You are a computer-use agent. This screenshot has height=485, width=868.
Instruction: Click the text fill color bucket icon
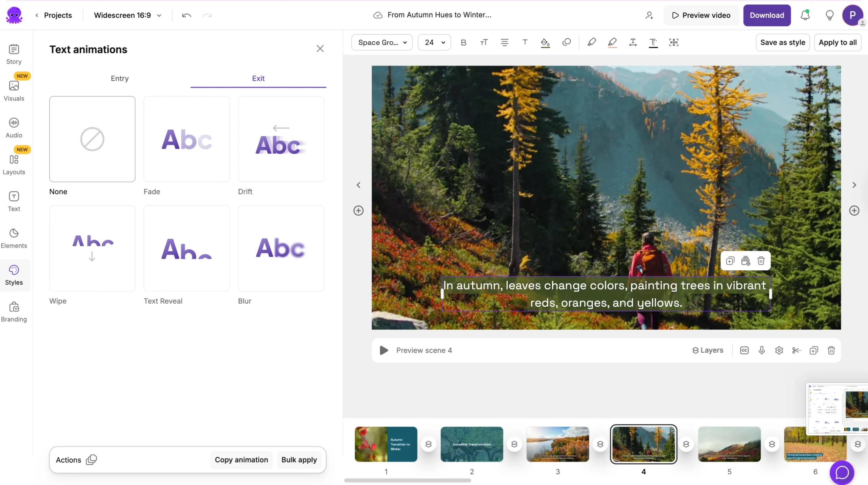[545, 42]
